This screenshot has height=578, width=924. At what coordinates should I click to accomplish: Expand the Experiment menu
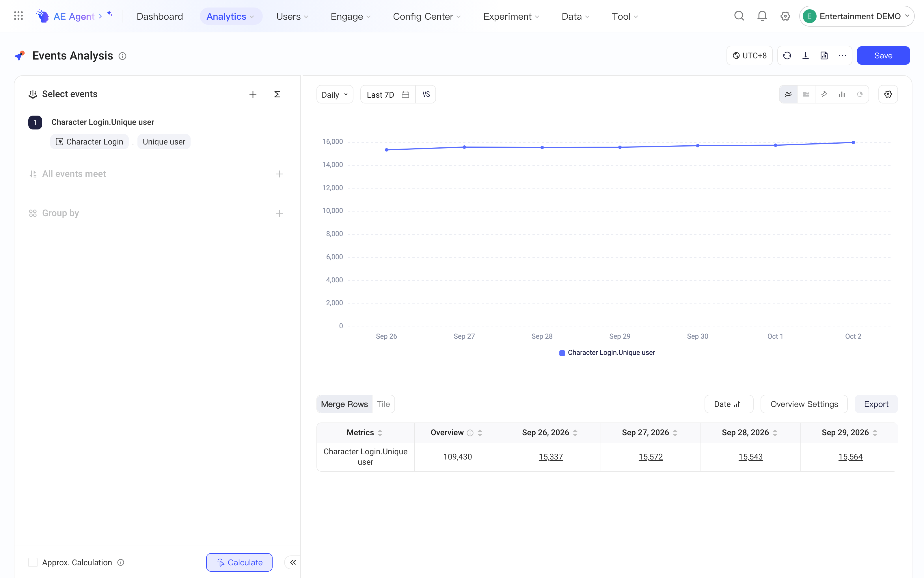coord(511,16)
